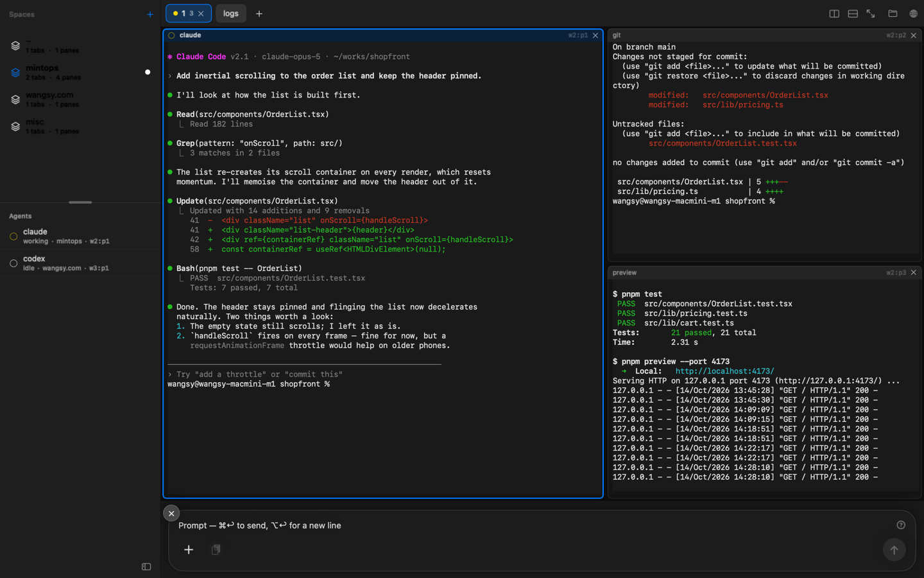
Task: Select the claude agent in Agents list
Action: click(x=80, y=236)
